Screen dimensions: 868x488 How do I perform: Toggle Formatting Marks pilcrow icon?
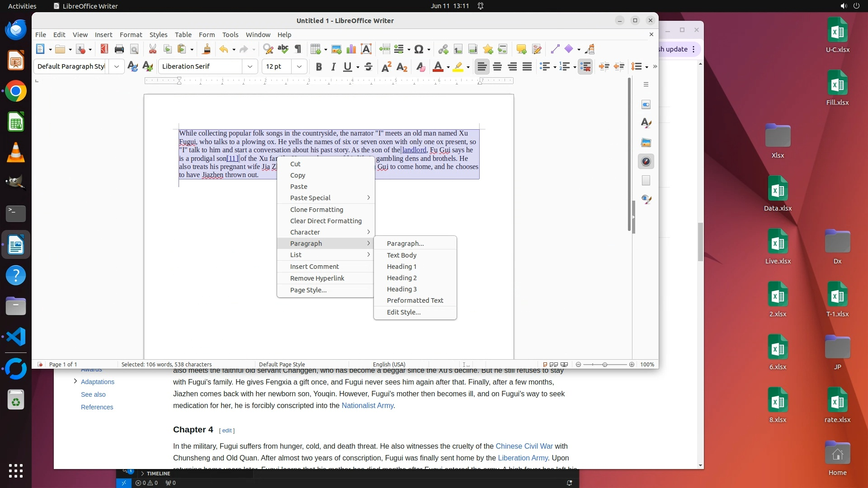click(298, 49)
